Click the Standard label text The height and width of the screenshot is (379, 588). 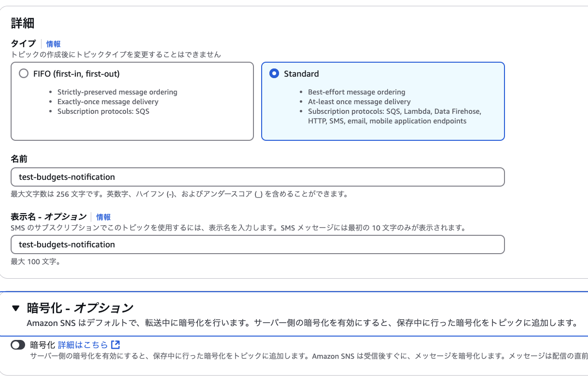coord(301,74)
